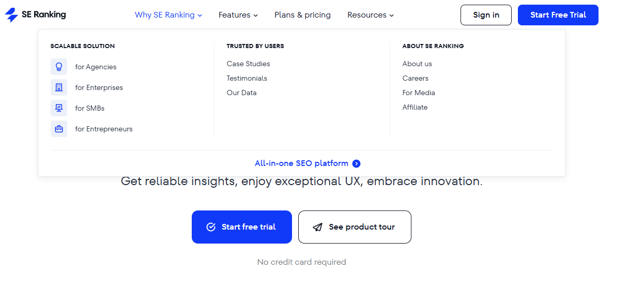
Task: Go to the About us page
Action: [417, 64]
